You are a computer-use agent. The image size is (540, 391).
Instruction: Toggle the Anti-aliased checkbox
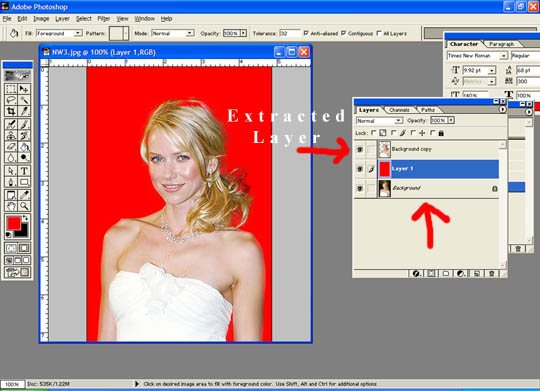click(x=306, y=33)
